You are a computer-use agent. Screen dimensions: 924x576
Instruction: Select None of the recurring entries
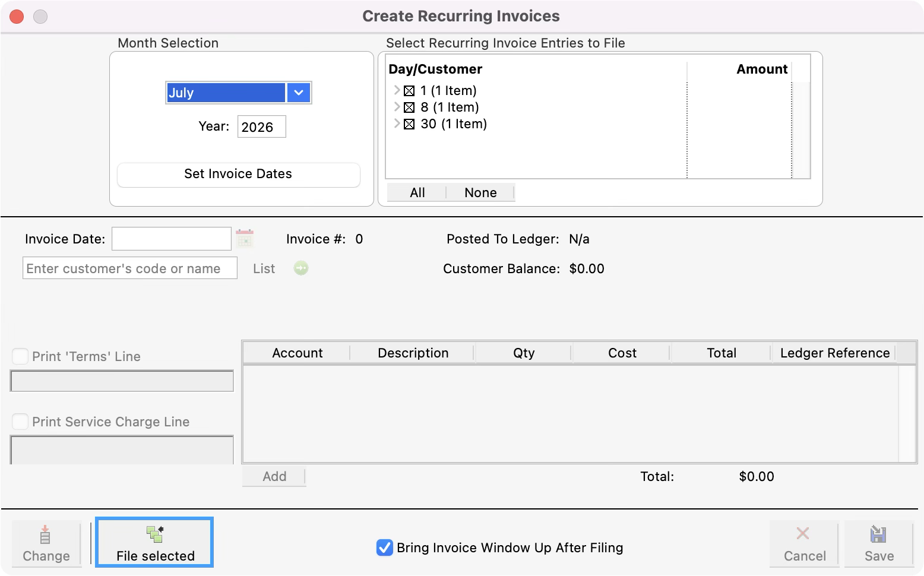pos(480,192)
